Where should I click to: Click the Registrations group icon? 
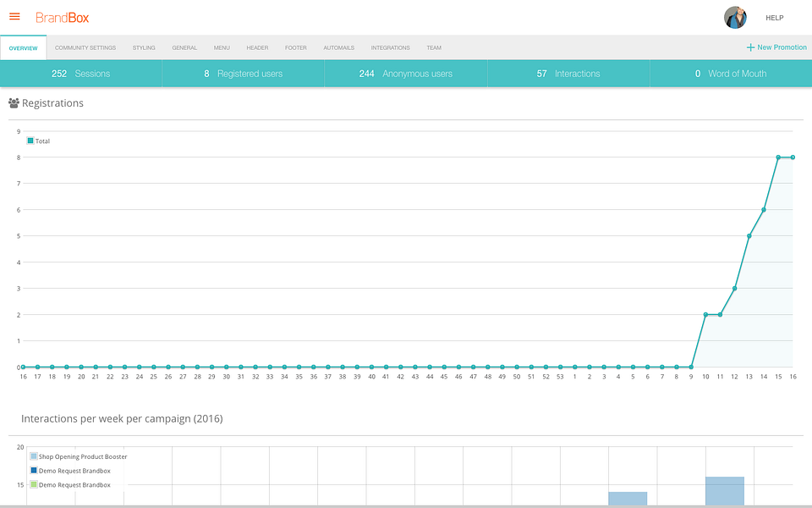14,103
